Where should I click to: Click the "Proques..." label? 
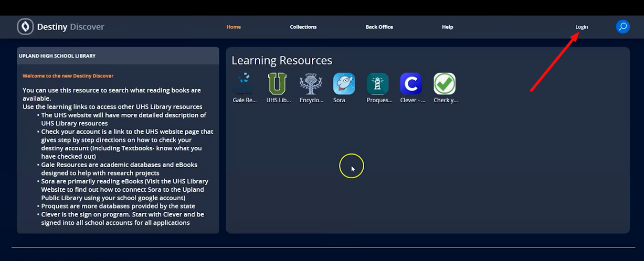coord(379,100)
